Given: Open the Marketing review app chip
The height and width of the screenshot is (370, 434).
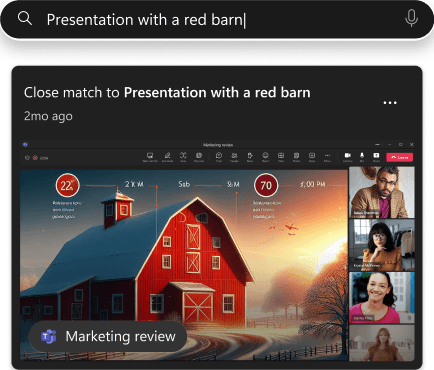Looking at the screenshot, I should tap(108, 336).
